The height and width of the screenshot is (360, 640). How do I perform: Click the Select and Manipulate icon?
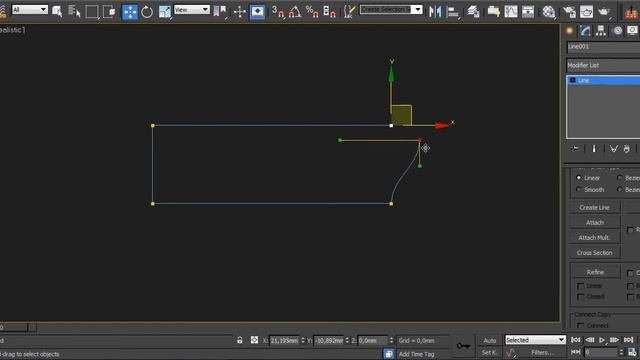(240, 11)
